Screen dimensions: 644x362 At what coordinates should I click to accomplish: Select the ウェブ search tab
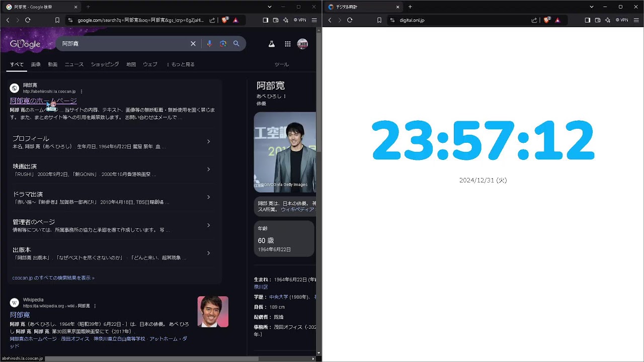(150, 64)
